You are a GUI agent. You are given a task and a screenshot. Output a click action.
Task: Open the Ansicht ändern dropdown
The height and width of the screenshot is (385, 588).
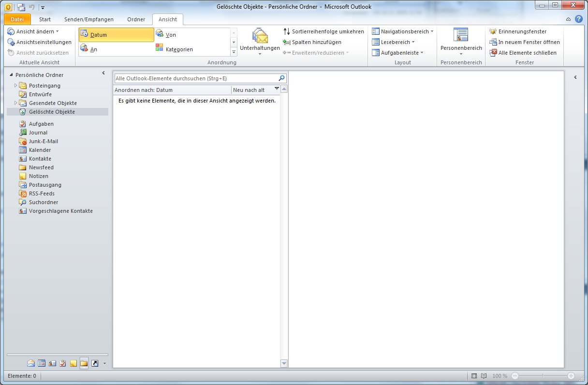[x=33, y=31]
